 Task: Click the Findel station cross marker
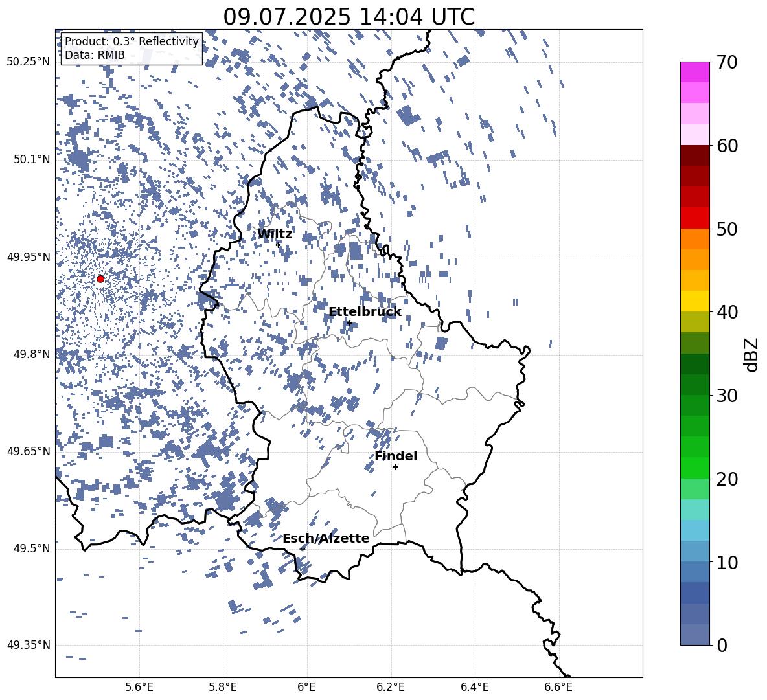[395, 468]
